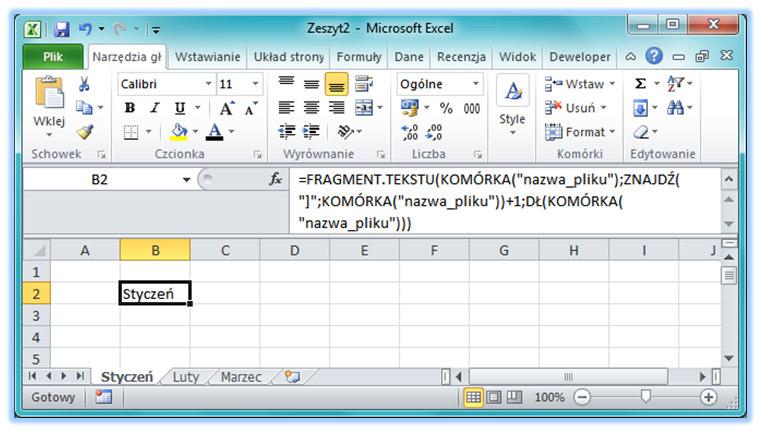The height and width of the screenshot is (431, 759).
Task: Switch to the Wstawianie tab
Action: click(207, 57)
